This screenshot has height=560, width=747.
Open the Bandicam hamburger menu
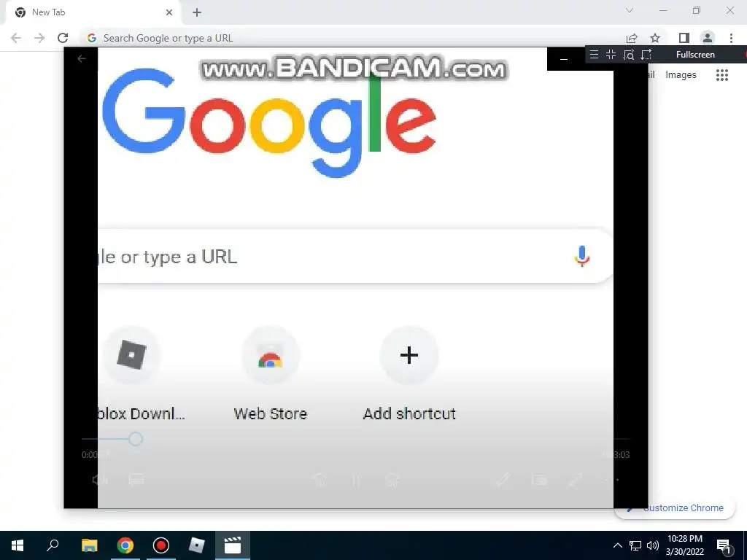click(594, 54)
